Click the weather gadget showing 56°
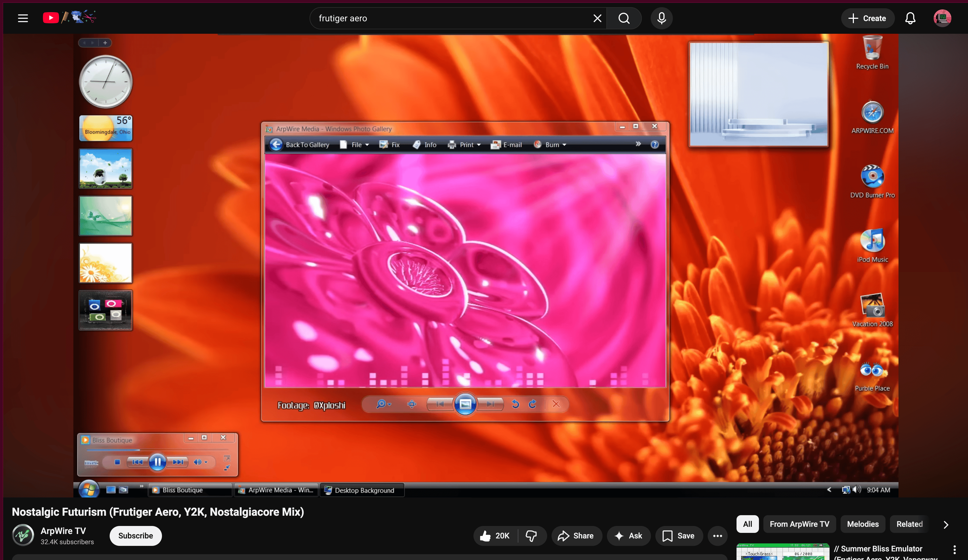The width and height of the screenshot is (968, 560). pos(106,128)
